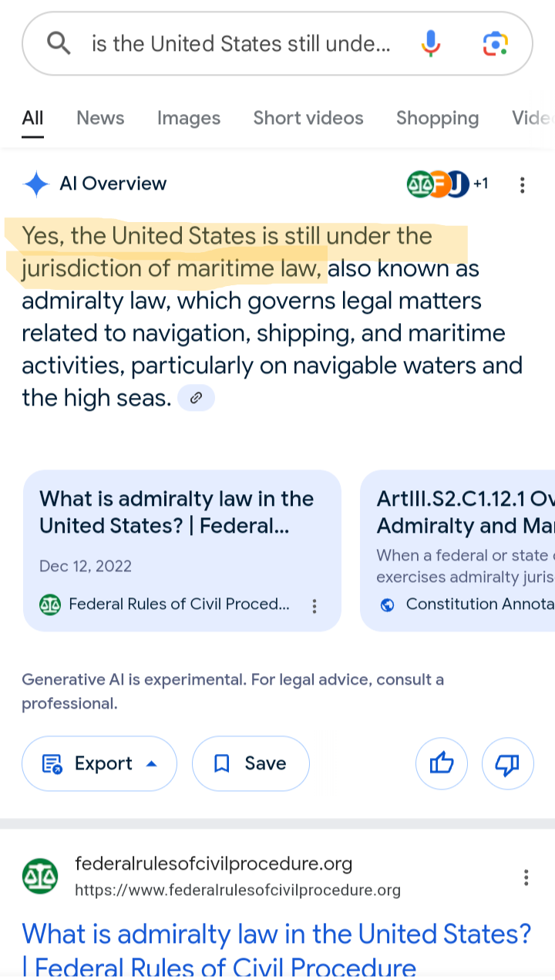555x980 pixels.
Task: Click the AI Overview source link chip
Action: (196, 398)
